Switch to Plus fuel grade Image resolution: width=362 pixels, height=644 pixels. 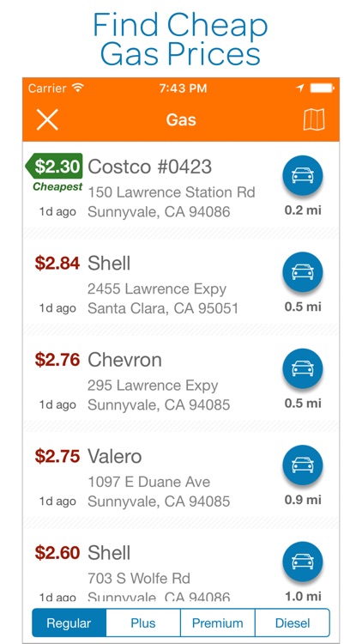click(143, 623)
